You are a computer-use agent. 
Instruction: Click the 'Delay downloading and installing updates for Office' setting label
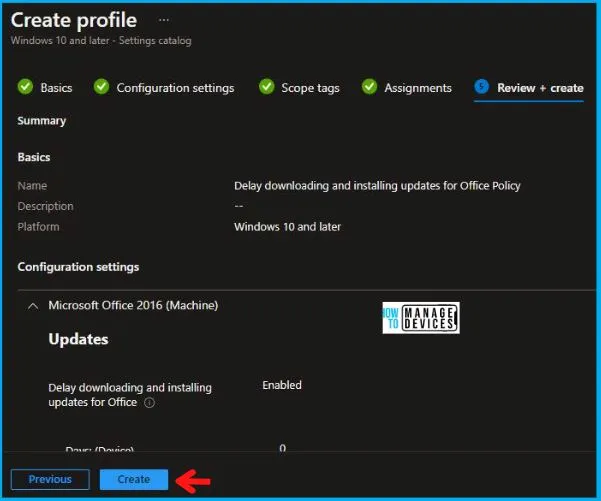click(130, 395)
